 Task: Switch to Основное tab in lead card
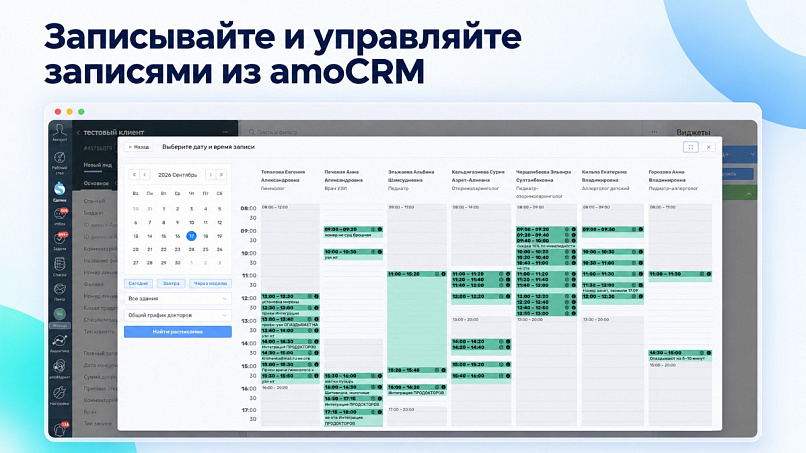[96, 183]
